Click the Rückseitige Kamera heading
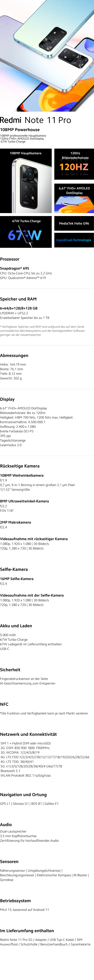94x980 pixels. tap(20, 466)
